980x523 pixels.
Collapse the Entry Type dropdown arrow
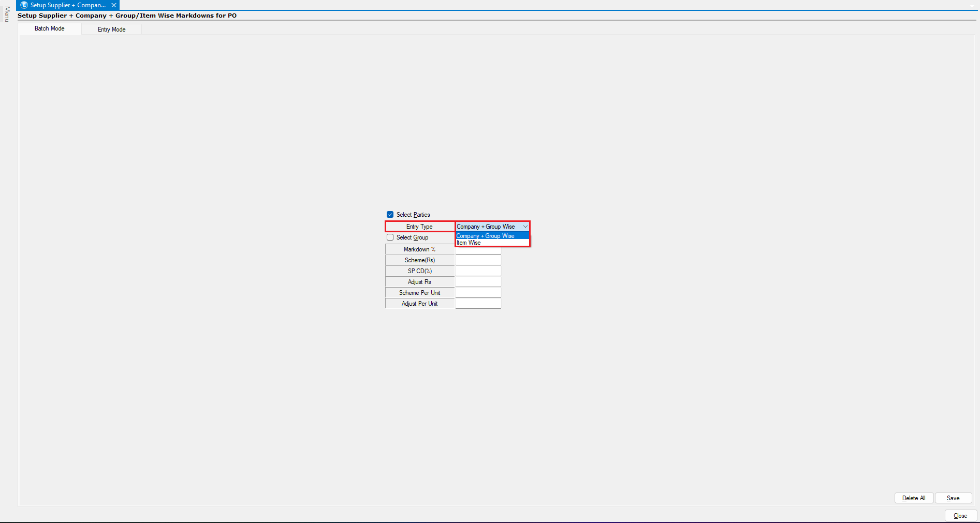click(525, 227)
